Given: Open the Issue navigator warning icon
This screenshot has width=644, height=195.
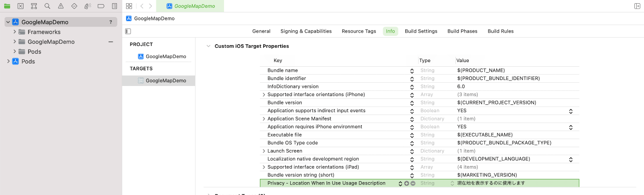Looking at the screenshot, I should pos(61,6).
